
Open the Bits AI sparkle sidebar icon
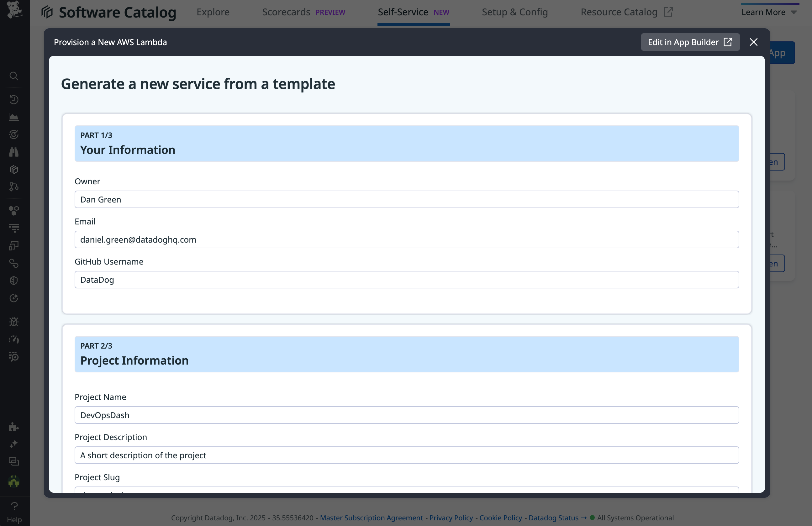[14, 444]
